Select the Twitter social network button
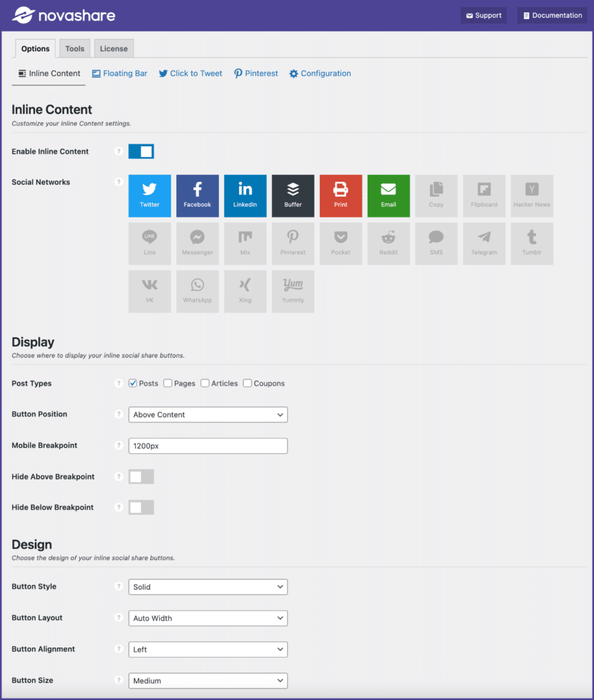 point(150,196)
